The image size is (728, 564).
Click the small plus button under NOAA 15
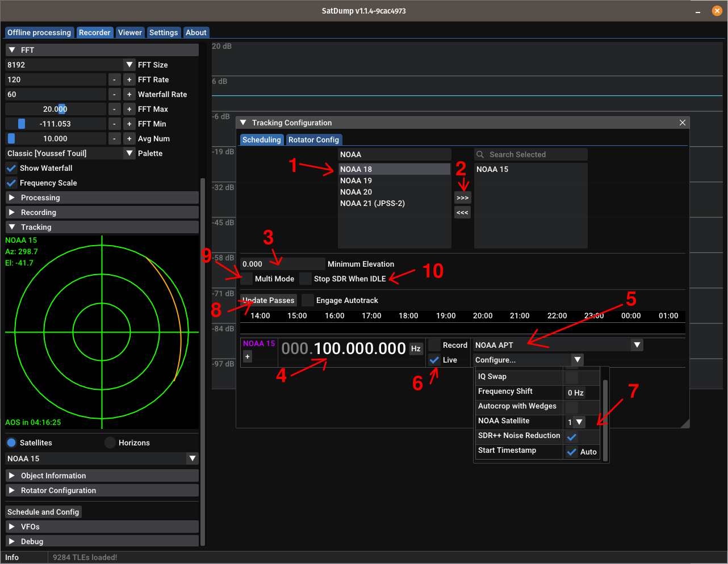tap(248, 356)
